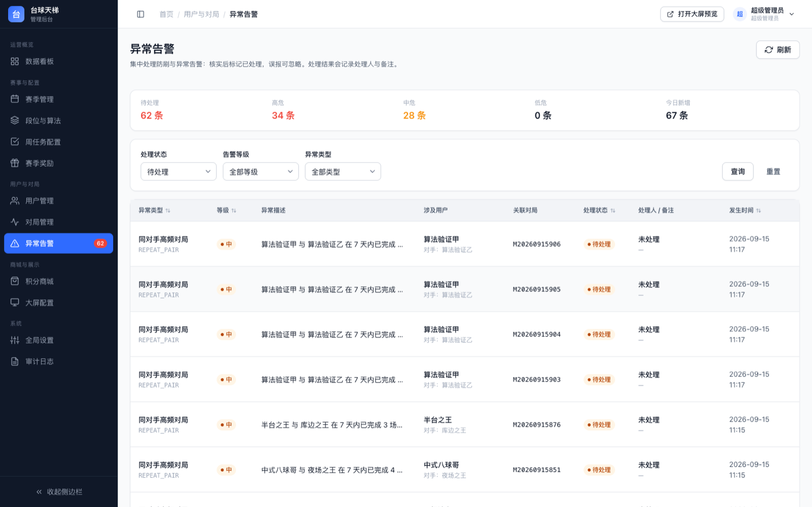Screen dimensions: 812x507
Task: Click user 中式八球哥 in the table
Action: (441, 465)
